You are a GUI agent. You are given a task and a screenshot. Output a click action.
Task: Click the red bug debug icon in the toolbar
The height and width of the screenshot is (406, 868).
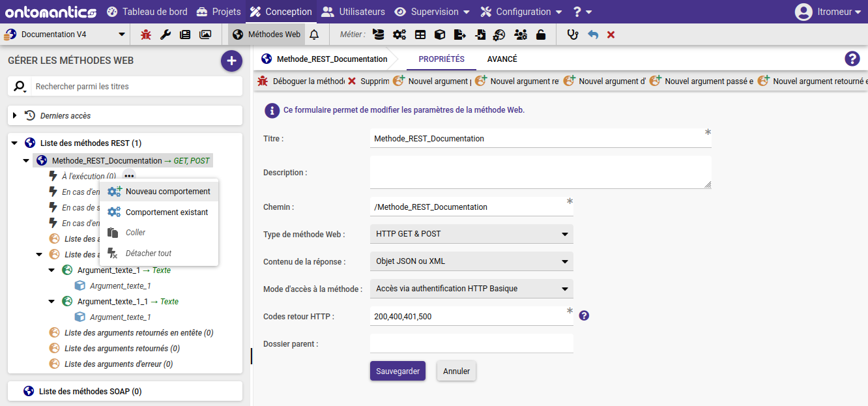[x=146, y=35]
